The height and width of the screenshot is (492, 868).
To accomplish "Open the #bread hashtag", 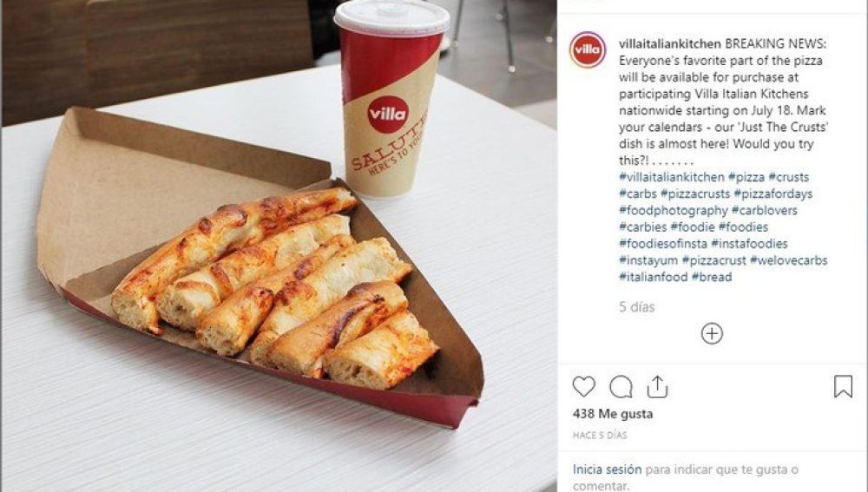I will tap(712, 277).
